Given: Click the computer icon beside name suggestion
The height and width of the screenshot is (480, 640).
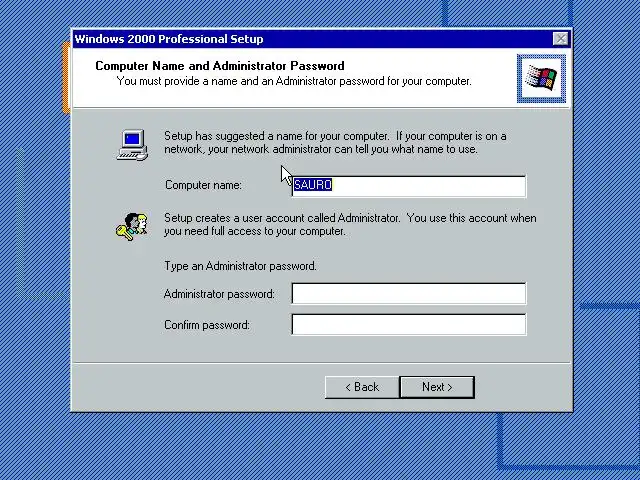Looking at the screenshot, I should [x=132, y=145].
